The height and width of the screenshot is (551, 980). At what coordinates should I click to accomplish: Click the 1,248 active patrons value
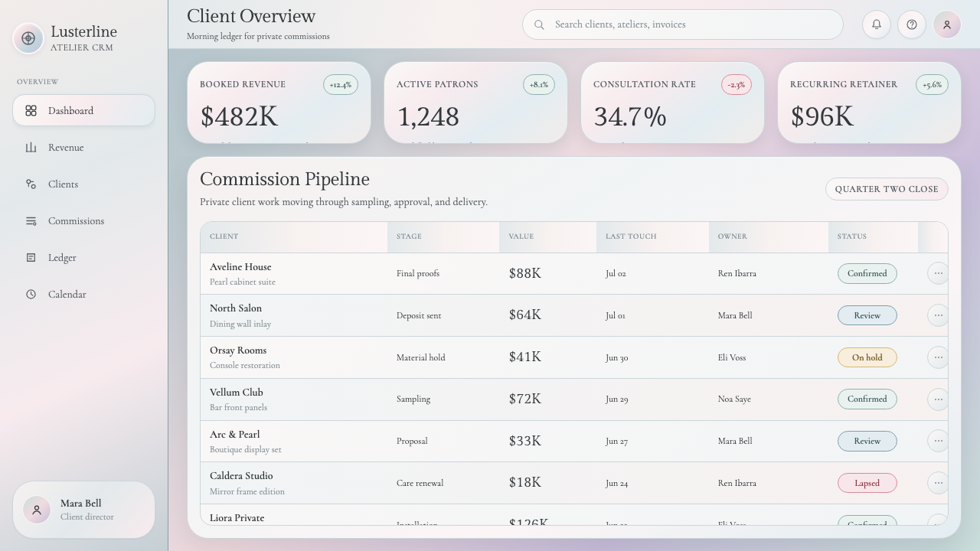[x=428, y=117]
